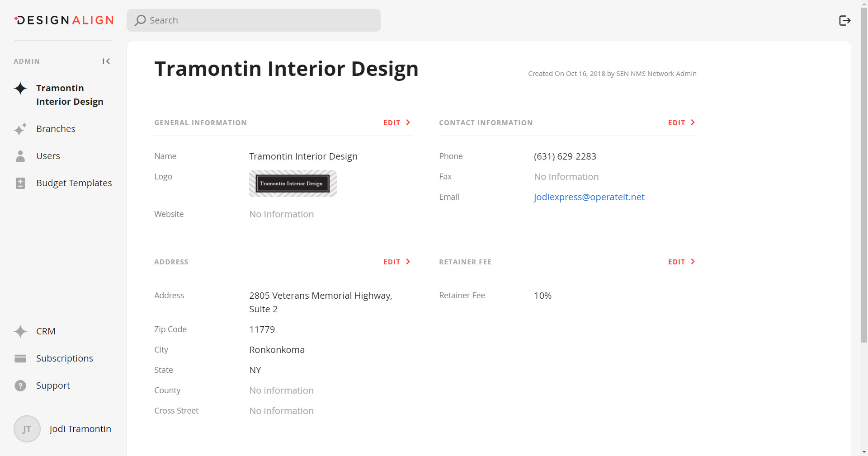Click the search magnifier icon
The height and width of the screenshot is (456, 868).
click(140, 20)
